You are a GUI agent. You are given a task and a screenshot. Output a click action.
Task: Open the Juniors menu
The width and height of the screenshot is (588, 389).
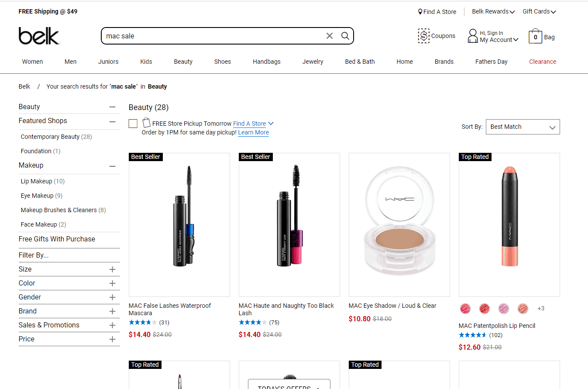click(x=108, y=62)
